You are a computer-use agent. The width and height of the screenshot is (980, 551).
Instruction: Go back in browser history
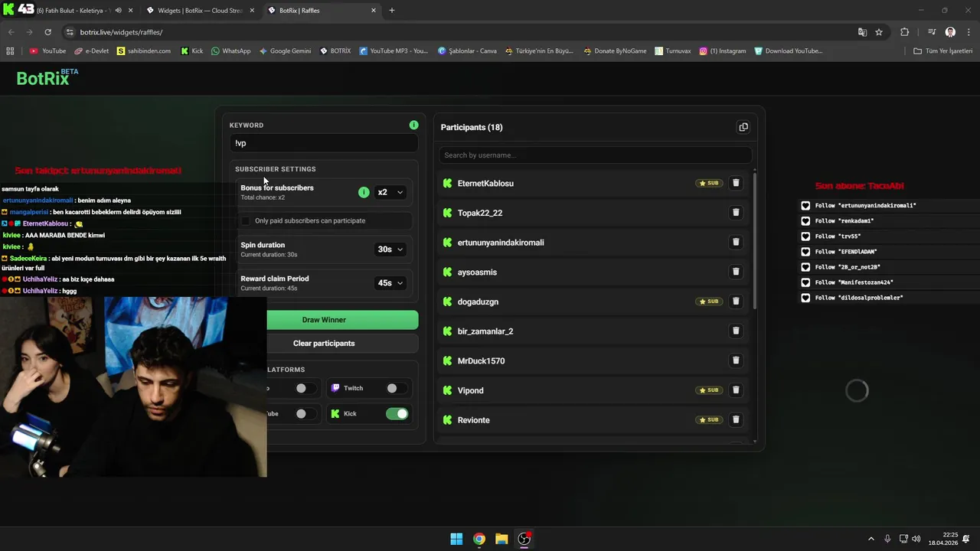(x=11, y=32)
